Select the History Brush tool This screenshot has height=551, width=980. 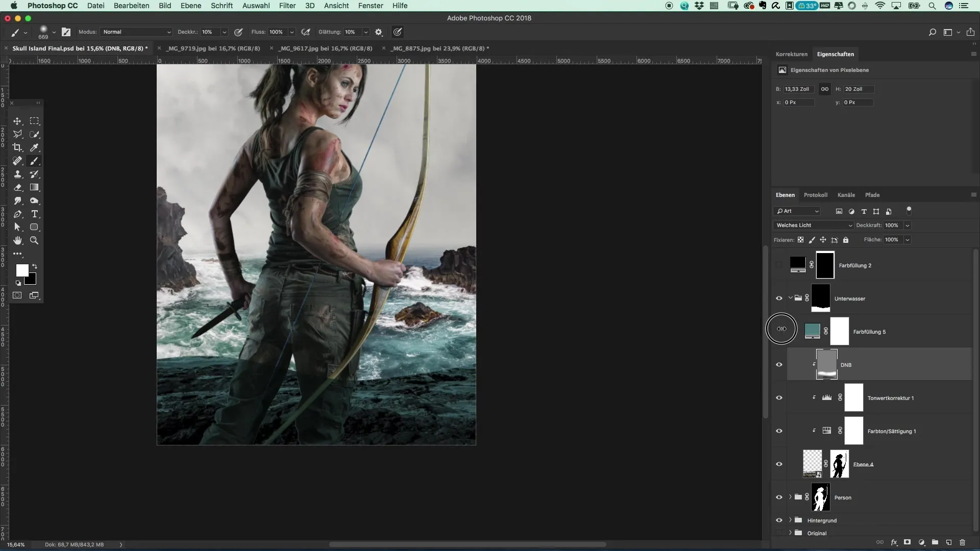point(34,174)
